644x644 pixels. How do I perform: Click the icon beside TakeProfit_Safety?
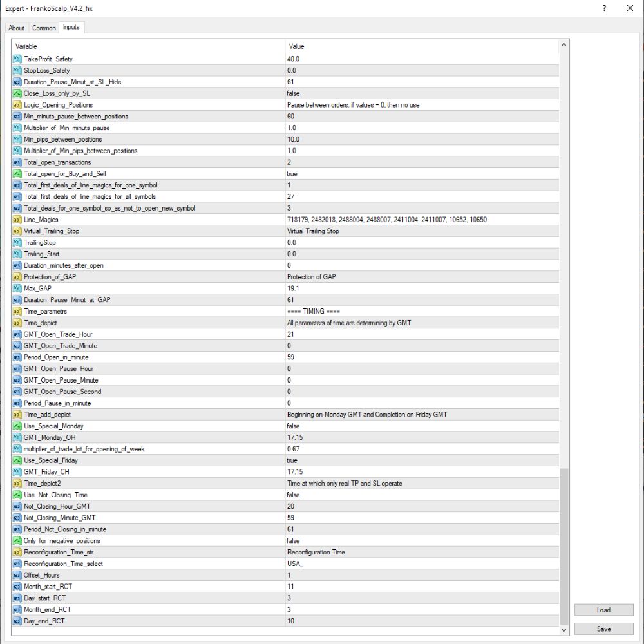click(17, 59)
